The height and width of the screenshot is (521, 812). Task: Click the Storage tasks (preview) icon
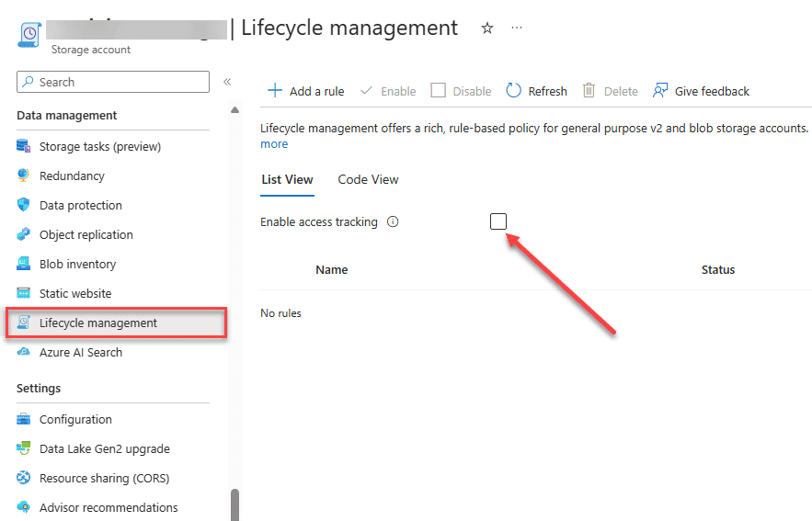click(x=23, y=146)
